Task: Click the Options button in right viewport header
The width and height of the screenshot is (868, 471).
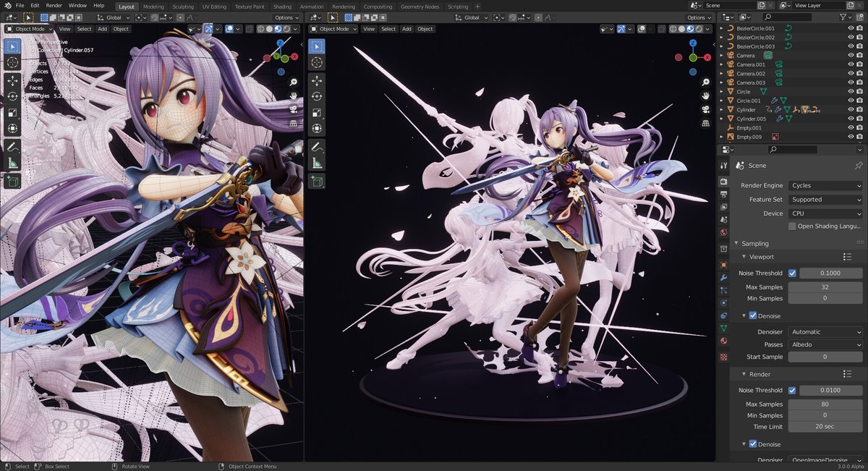Action: point(698,17)
